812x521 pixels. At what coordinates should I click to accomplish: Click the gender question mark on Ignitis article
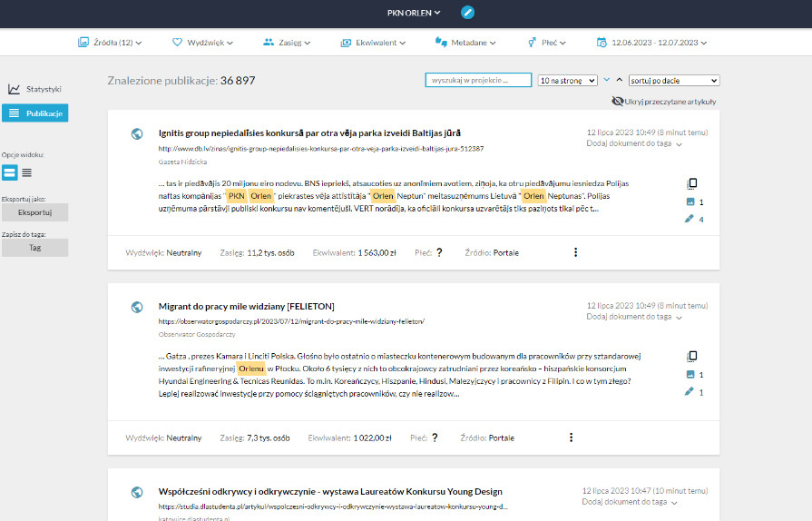[x=439, y=252]
